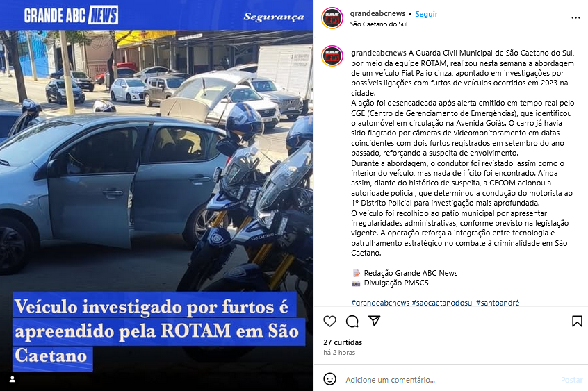
Task: Follow account via Seguir link
Action: 426,14
